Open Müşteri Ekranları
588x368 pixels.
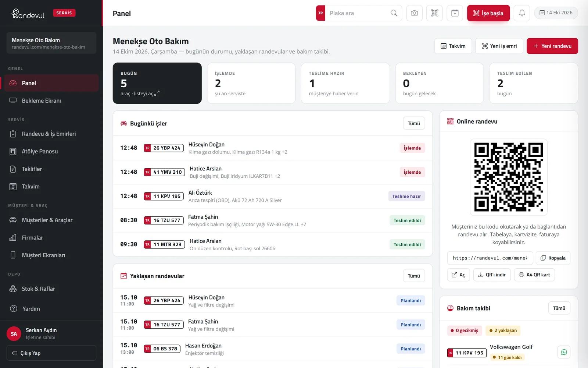51,255
